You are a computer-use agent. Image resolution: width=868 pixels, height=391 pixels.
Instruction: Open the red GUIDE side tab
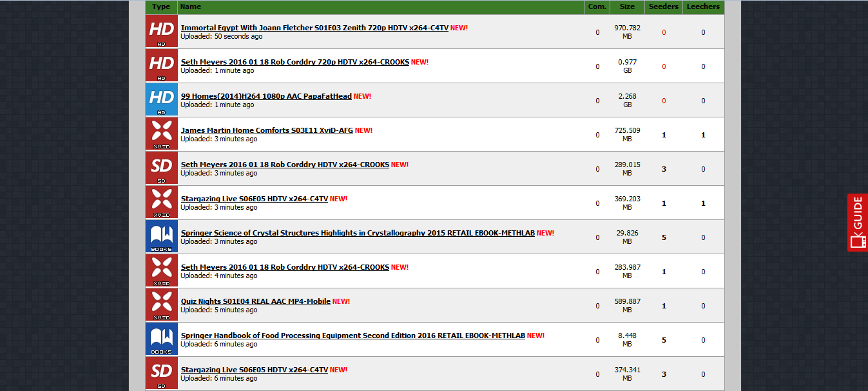point(858,222)
